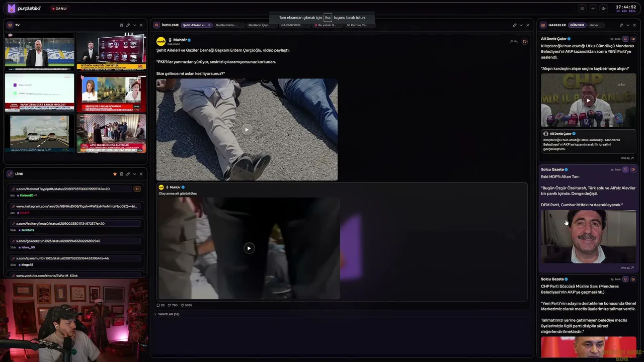Click the TV panel icon
This screenshot has height=362, width=644.
coord(10,25)
